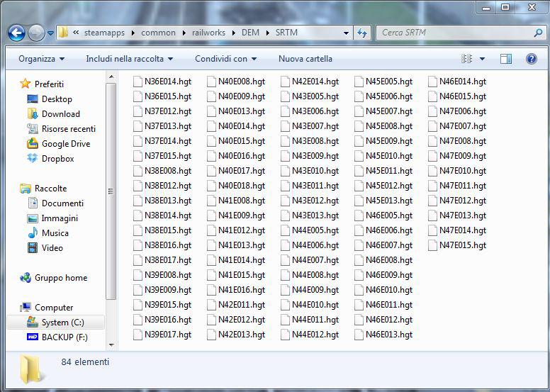The height and width of the screenshot is (392, 550).
Task: Open Google Drive in sidebar
Action: (58, 143)
